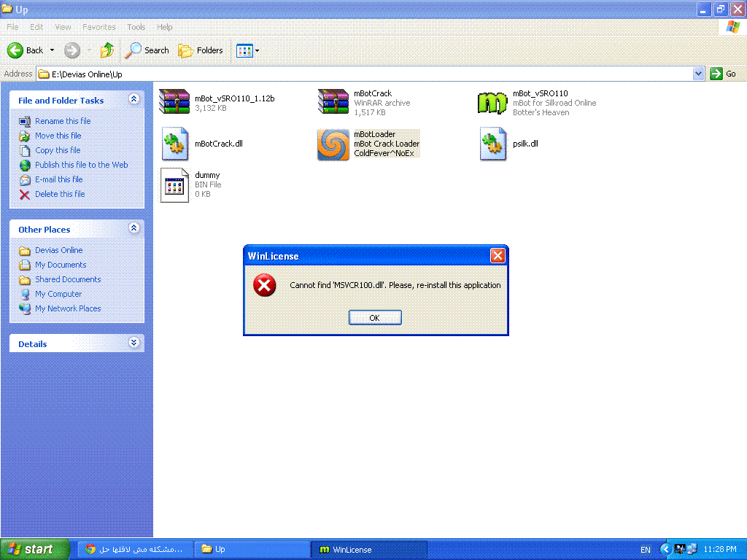This screenshot has height=560, width=747.
Task: Select the mBotCrack.dll file name
Action: click(x=219, y=144)
